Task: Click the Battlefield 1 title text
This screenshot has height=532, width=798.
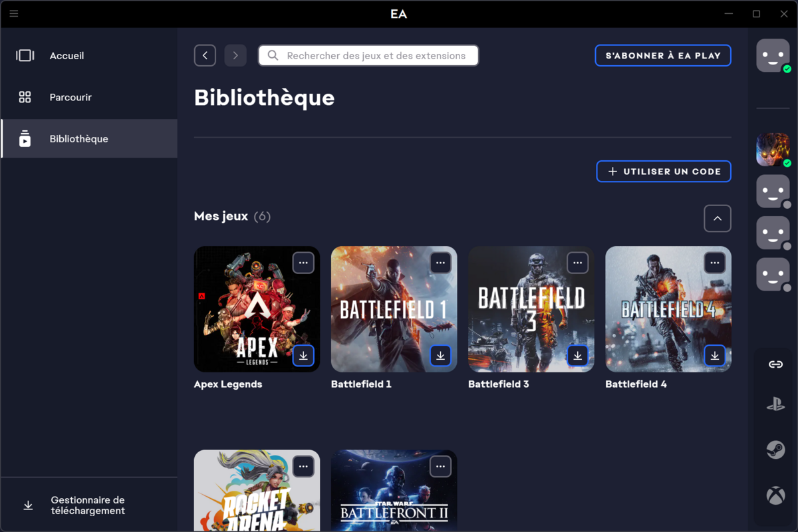Action: (x=361, y=384)
